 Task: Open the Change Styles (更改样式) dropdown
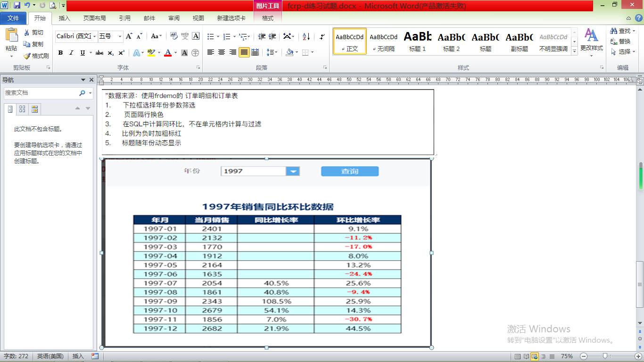pyautogui.click(x=591, y=43)
